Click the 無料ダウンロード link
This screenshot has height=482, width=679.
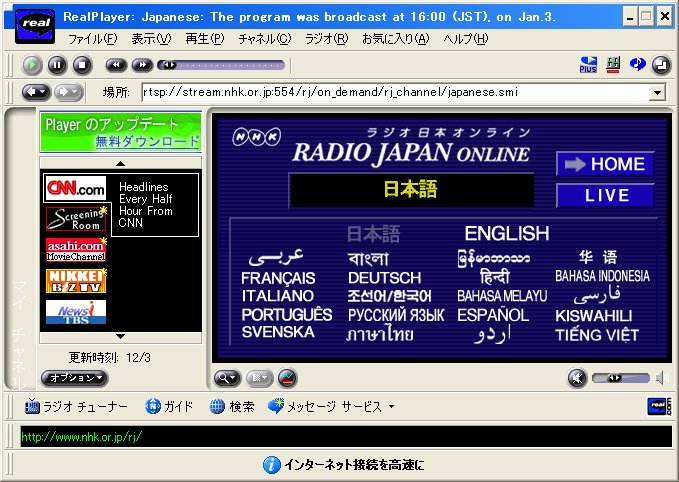coord(148,141)
